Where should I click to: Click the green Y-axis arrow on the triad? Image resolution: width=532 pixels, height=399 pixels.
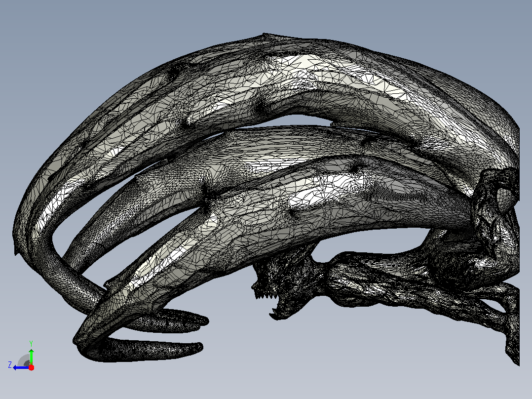click(x=31, y=356)
